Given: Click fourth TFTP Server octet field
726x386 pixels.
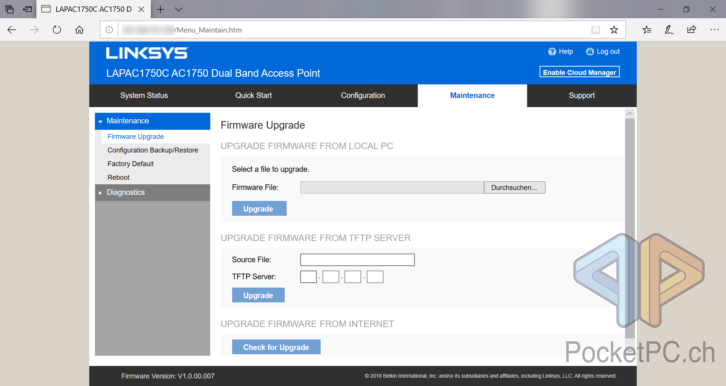Looking at the screenshot, I should (x=375, y=277).
